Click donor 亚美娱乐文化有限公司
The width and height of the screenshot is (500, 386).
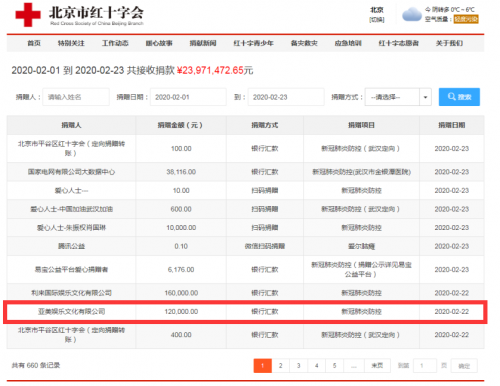[x=71, y=312]
